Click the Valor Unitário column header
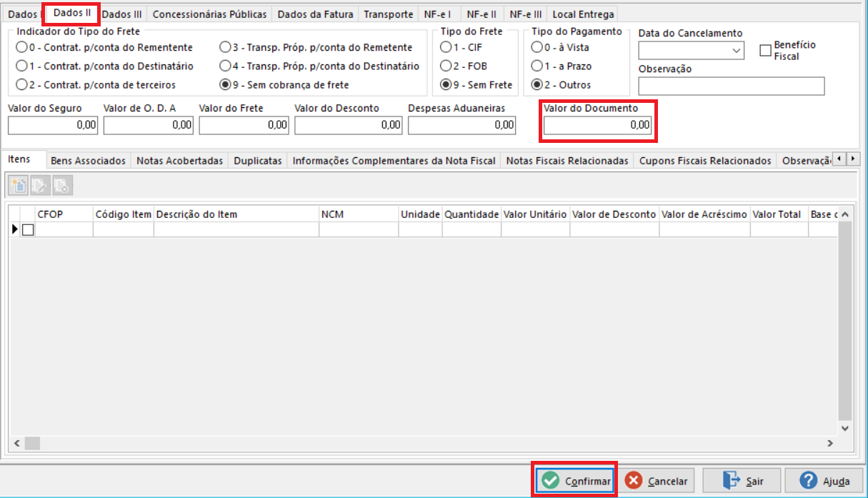The height and width of the screenshot is (498, 868). coord(535,214)
